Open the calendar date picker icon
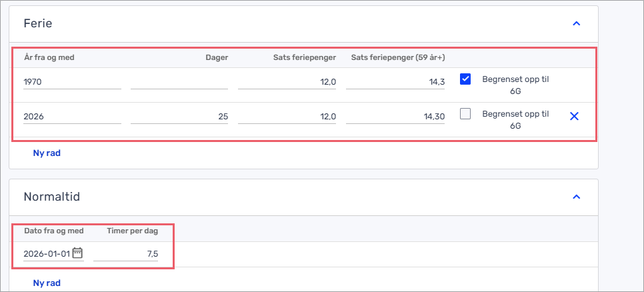The width and height of the screenshot is (644, 292). (x=77, y=253)
